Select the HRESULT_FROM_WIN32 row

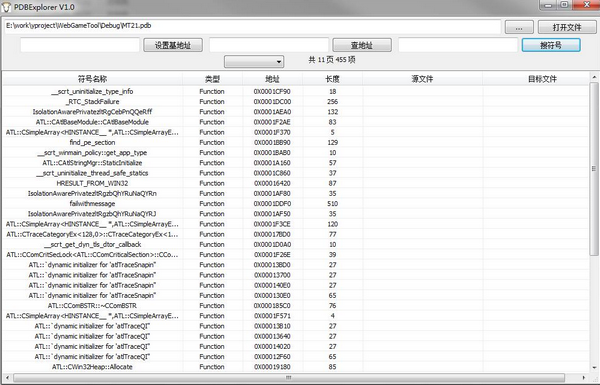click(296, 183)
